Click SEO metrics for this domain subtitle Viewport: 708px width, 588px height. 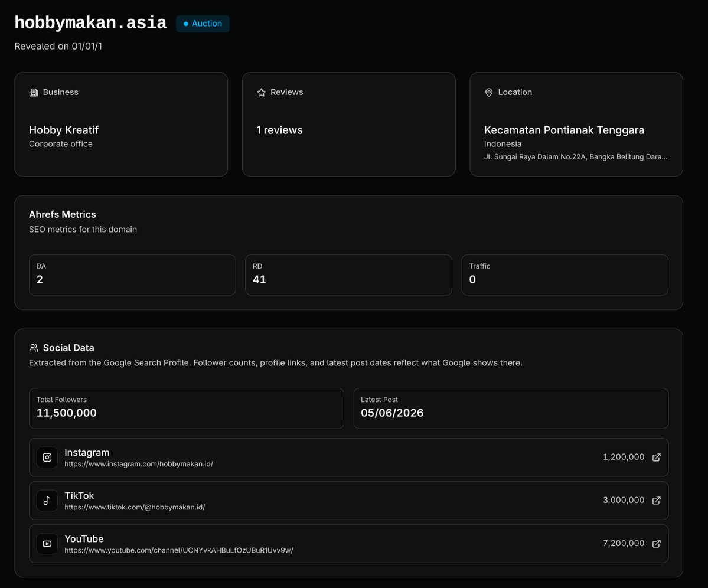[x=83, y=229]
